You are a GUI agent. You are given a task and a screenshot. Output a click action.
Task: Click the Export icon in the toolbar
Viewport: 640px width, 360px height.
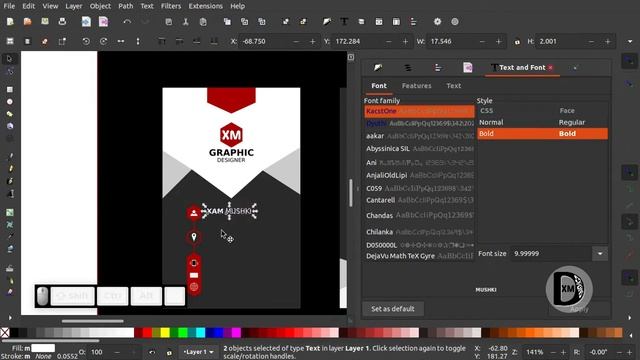(x=103, y=22)
